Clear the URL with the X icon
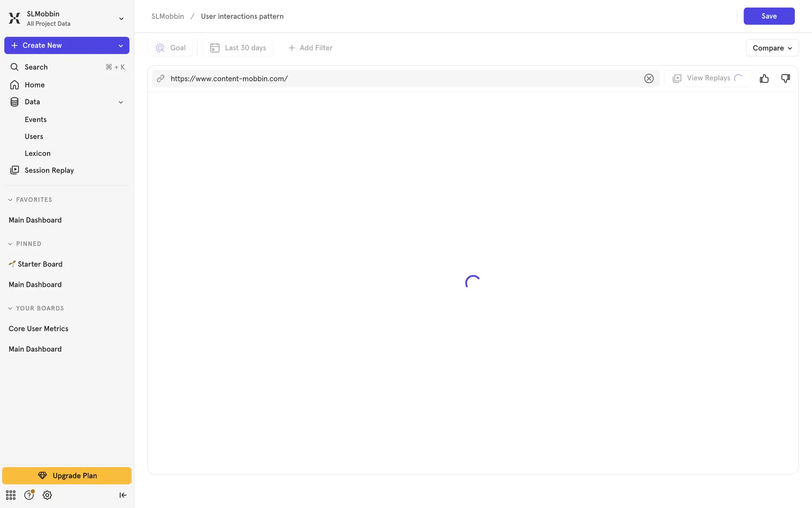Viewport: 812px width, 508px height. [x=649, y=79]
